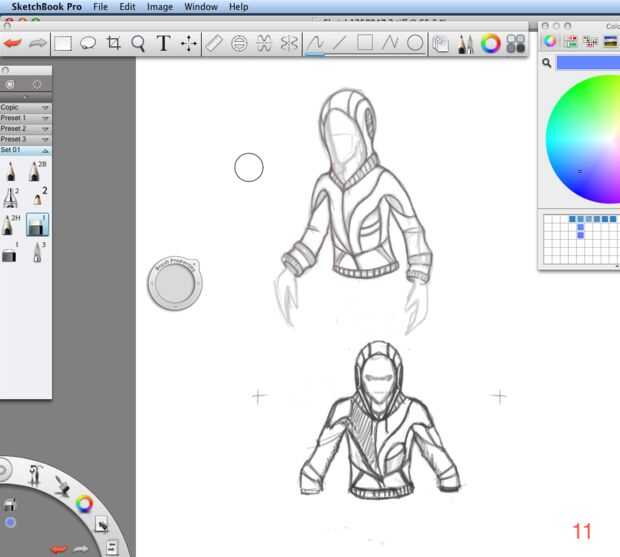This screenshot has height=557, width=620.
Task: Click the blue current color dot in lagoon
Action: pyautogui.click(x=10, y=523)
